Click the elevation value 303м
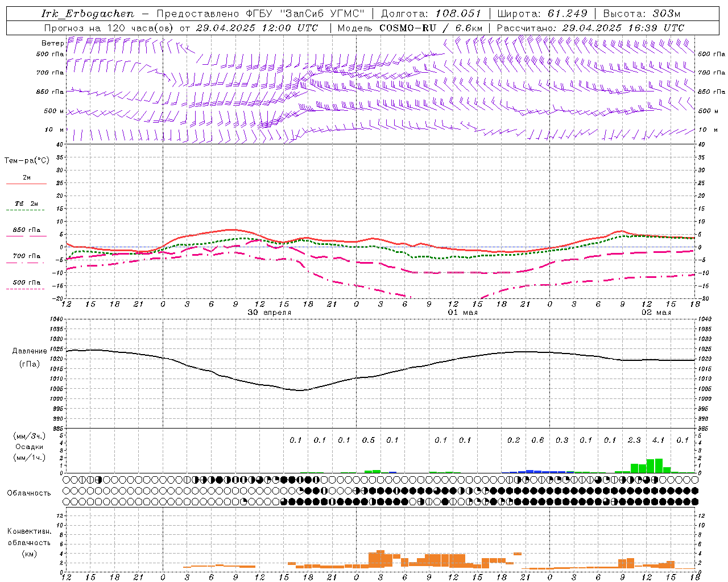 665,14
